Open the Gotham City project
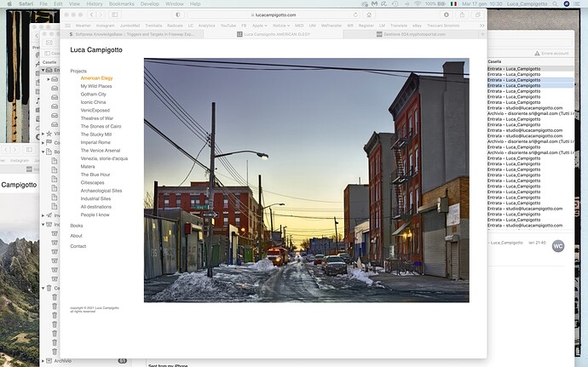Image resolution: width=588 pixels, height=367 pixels. click(94, 95)
